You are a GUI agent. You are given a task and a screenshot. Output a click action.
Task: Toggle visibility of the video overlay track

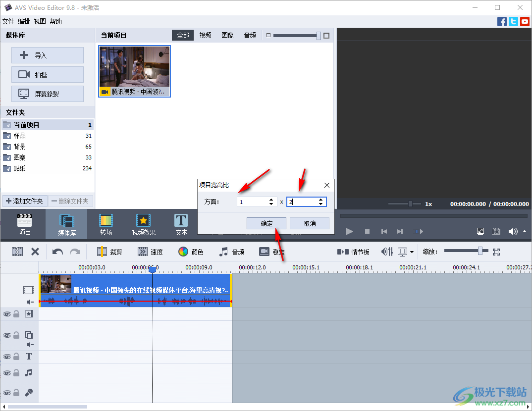7,335
